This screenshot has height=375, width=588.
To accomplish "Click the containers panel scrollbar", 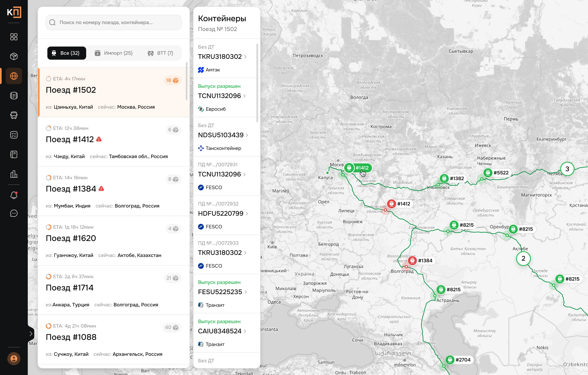I will (257, 83).
